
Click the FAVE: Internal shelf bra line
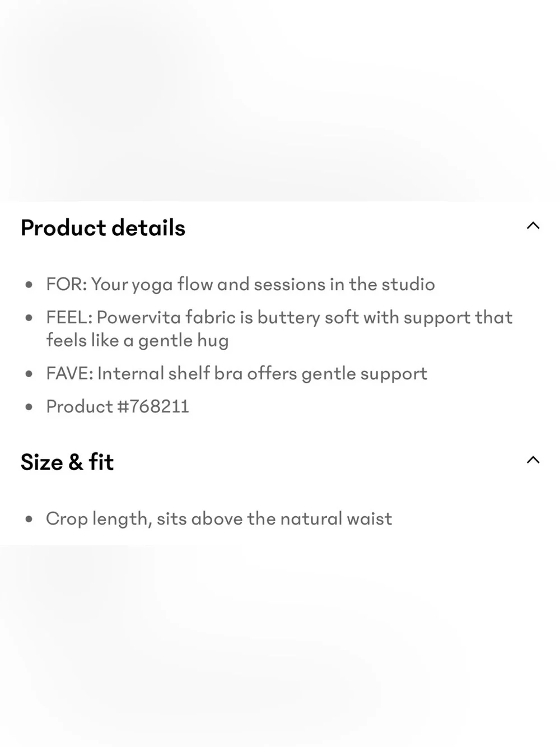click(236, 374)
